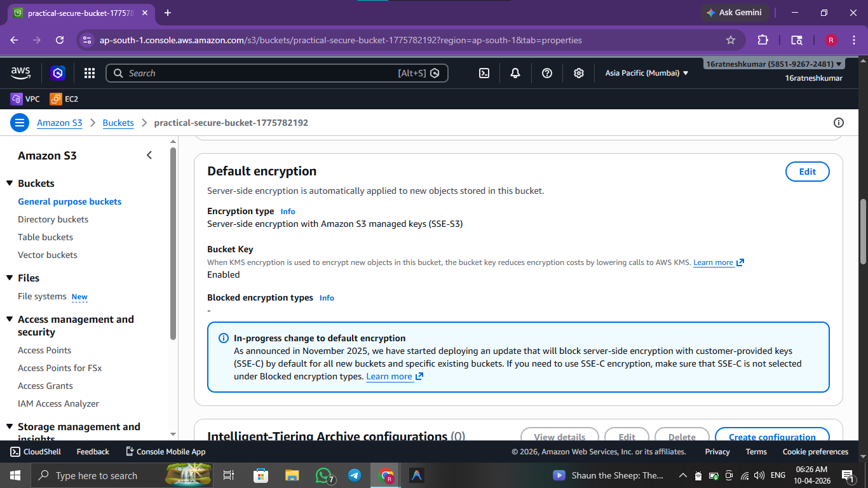View site information icon in address bar
Screen dimensions: 868x488
point(87,40)
